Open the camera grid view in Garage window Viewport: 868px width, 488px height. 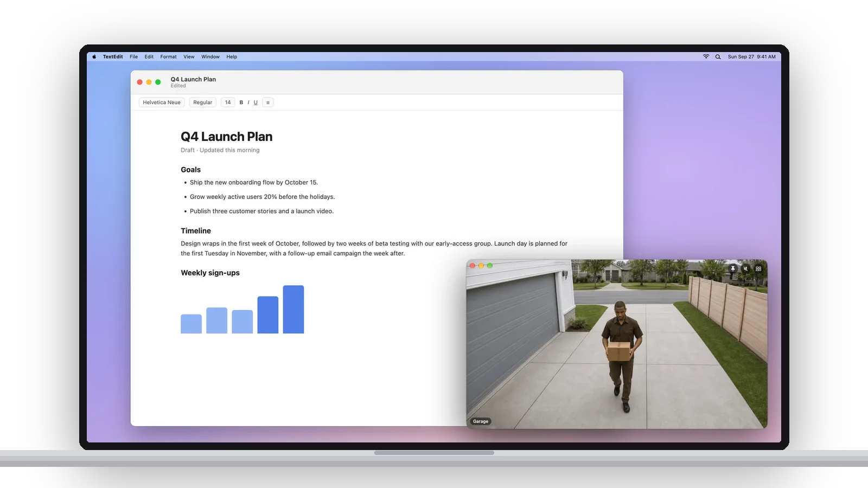[x=758, y=268]
